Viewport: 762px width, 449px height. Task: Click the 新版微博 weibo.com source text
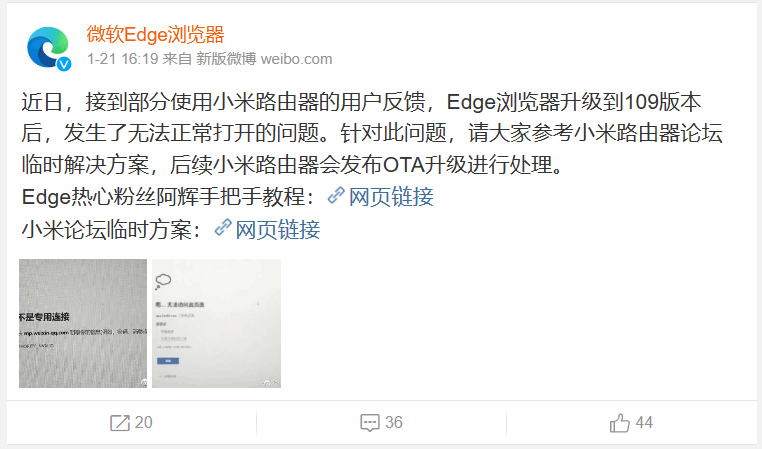point(264,59)
